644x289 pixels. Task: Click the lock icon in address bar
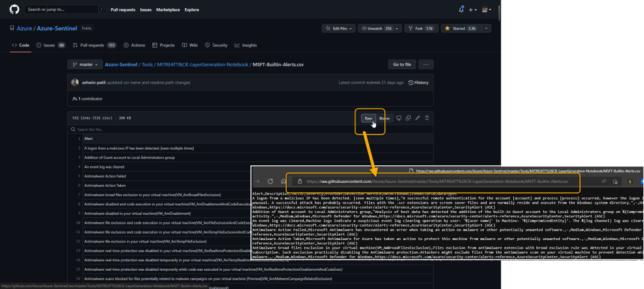[300, 181]
